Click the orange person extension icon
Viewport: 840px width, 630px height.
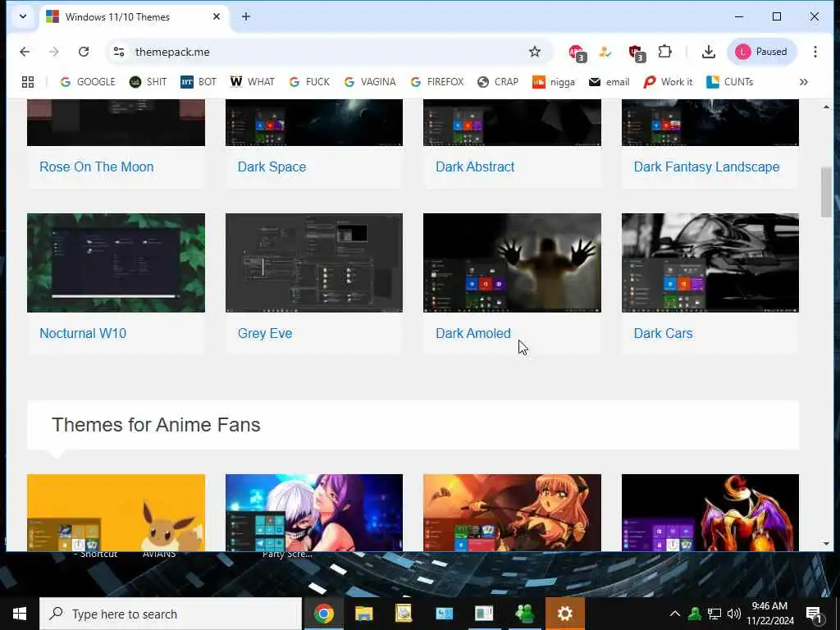click(605, 52)
